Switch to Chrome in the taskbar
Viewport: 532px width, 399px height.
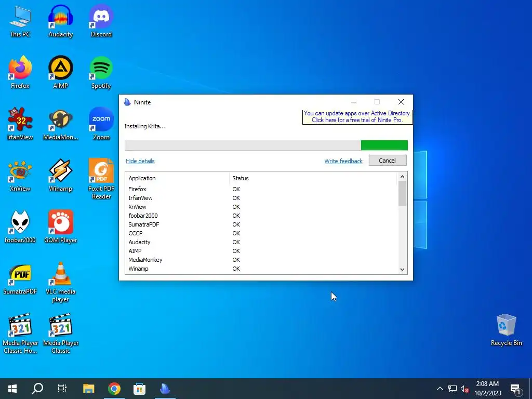pyautogui.click(x=114, y=389)
